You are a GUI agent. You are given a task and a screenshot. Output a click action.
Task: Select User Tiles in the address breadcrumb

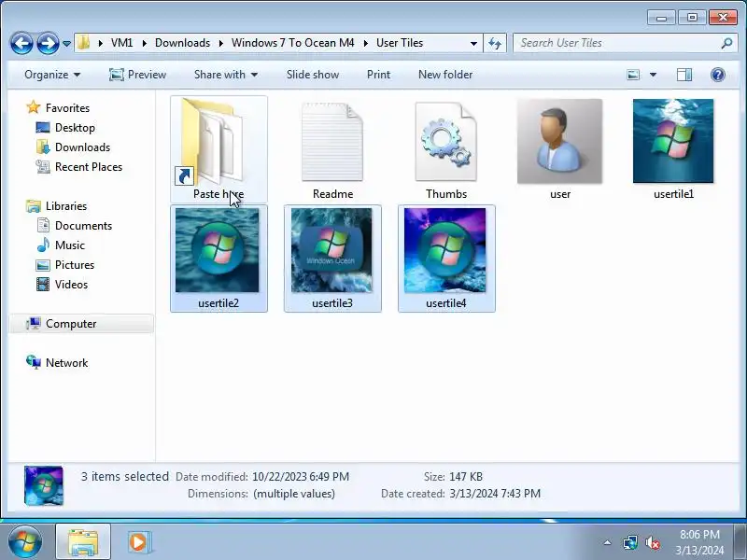coord(400,43)
